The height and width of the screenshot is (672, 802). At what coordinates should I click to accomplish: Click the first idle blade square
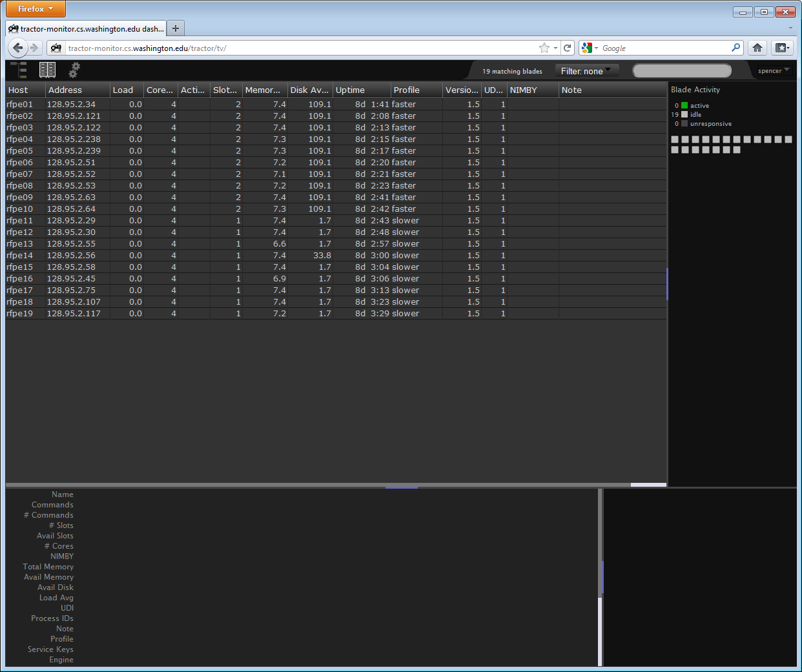pos(675,139)
